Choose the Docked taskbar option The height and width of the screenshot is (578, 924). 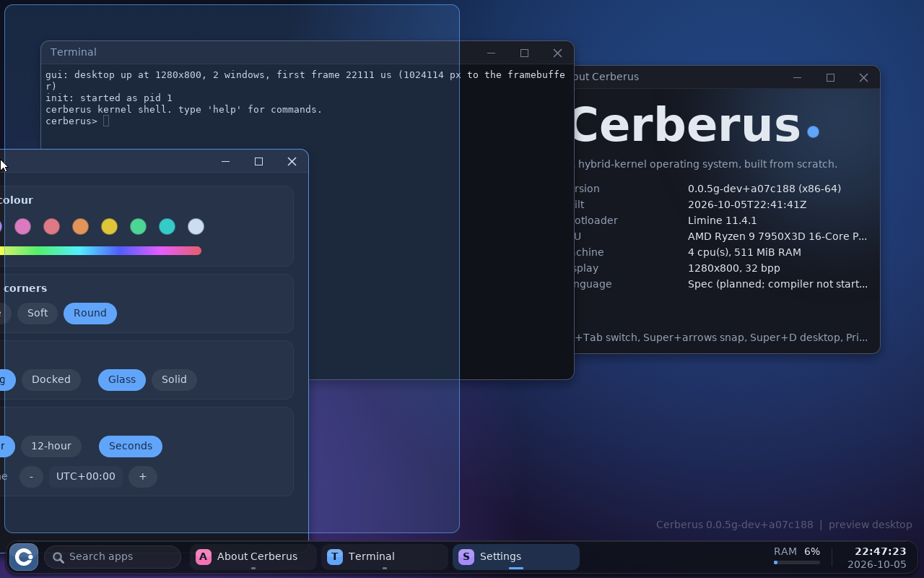[51, 379]
